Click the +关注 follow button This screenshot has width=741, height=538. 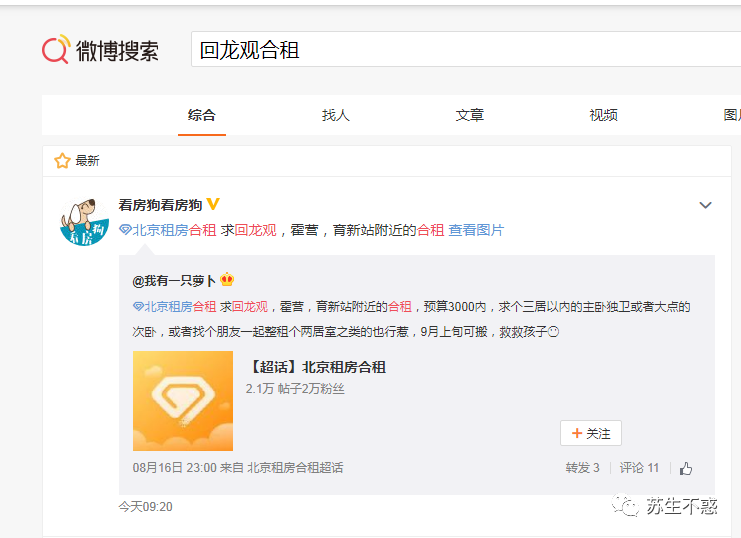[x=591, y=433]
